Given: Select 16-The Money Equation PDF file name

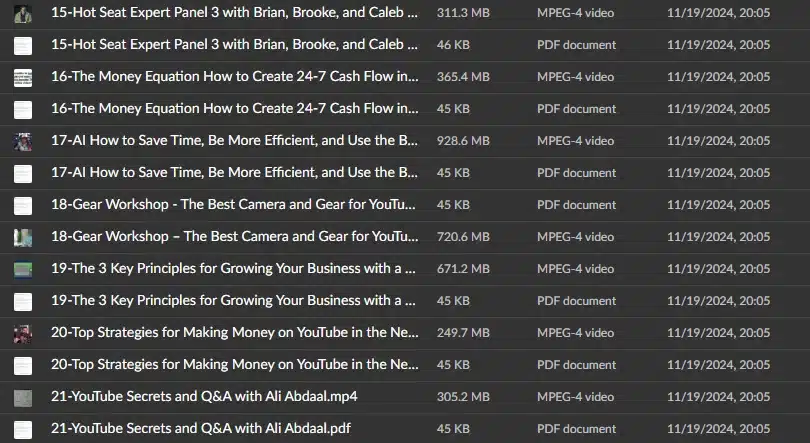Looking at the screenshot, I should (235, 108).
